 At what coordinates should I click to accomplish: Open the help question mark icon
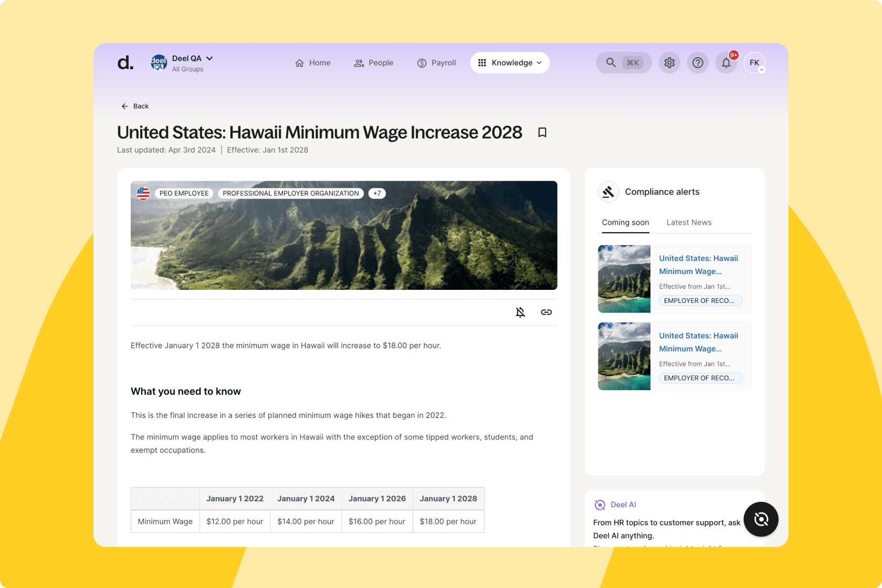[698, 63]
